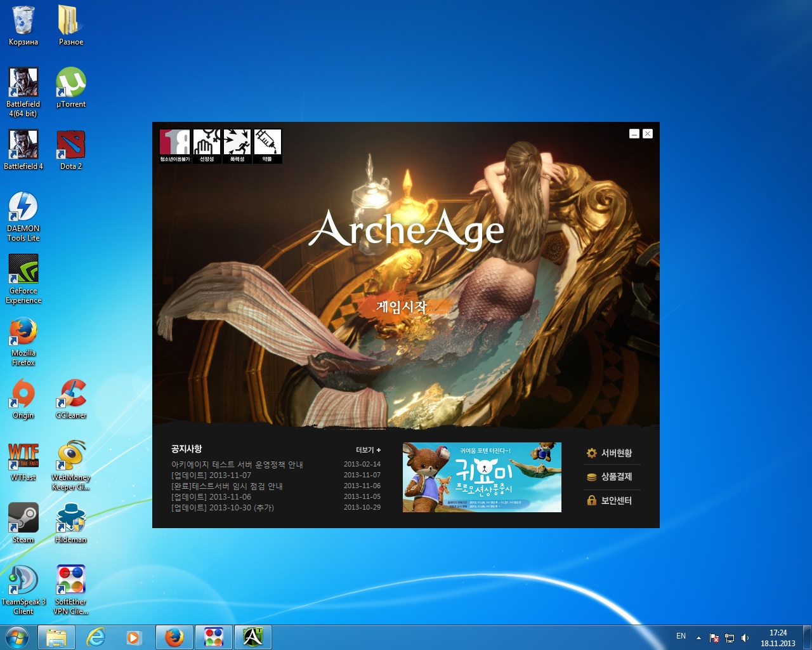The width and height of the screenshot is (812, 650).
Task: Select the DAEMON Tools Lite shortcut
Action: (23, 217)
